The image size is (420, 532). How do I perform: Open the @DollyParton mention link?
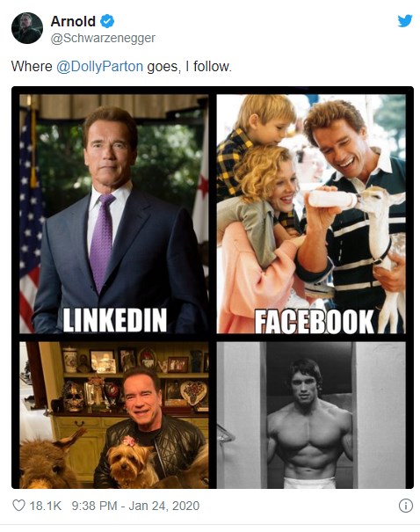[99, 66]
